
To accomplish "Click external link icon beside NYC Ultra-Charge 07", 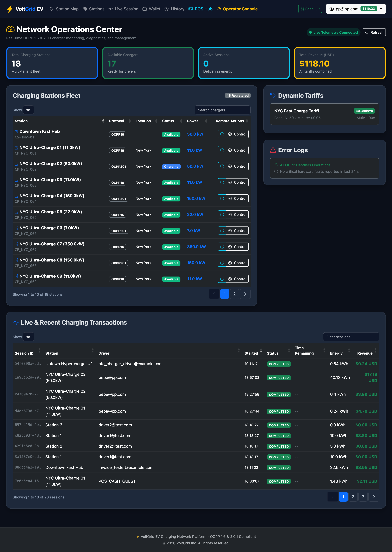I will coord(16,244).
